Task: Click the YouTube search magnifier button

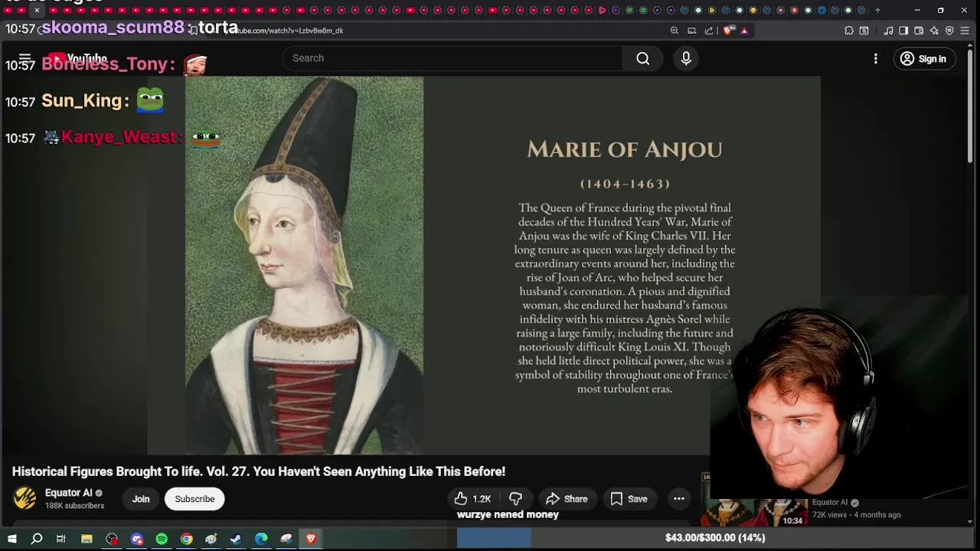Action: click(x=642, y=58)
